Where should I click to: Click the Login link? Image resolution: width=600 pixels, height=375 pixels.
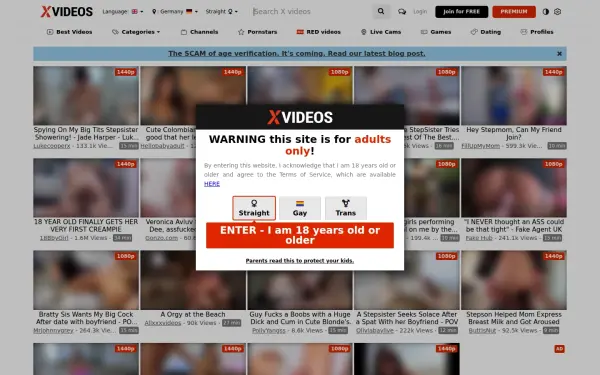pos(420,11)
